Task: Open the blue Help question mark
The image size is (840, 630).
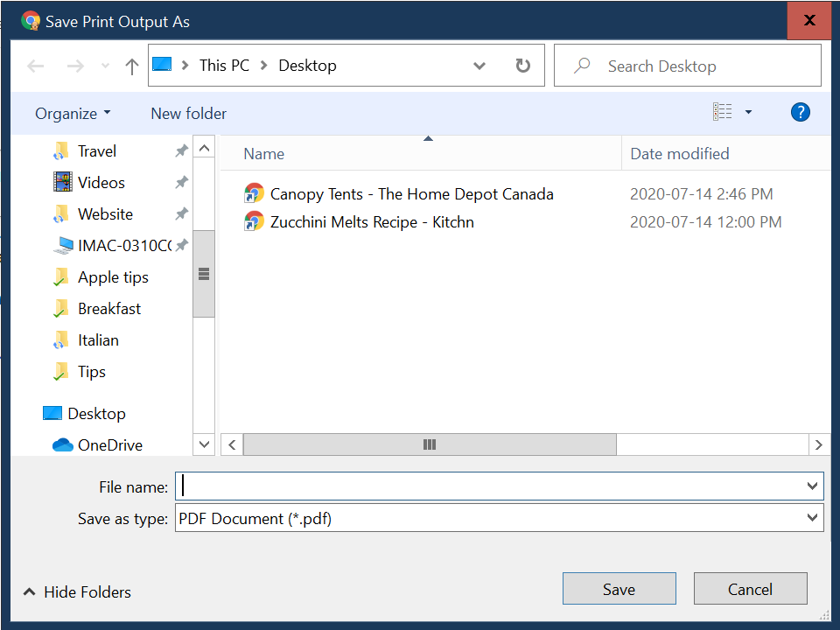Action: pyautogui.click(x=800, y=112)
